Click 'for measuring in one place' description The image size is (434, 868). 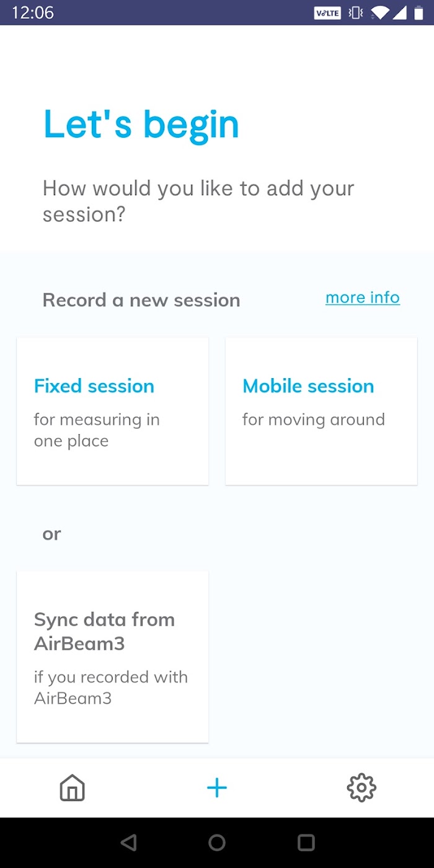click(97, 430)
